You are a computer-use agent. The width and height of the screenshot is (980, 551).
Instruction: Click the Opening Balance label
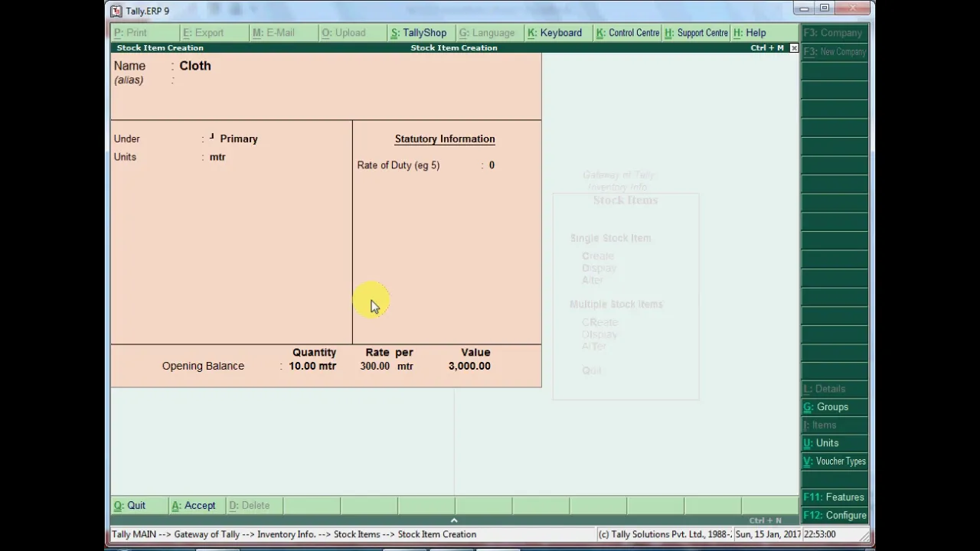(x=203, y=366)
